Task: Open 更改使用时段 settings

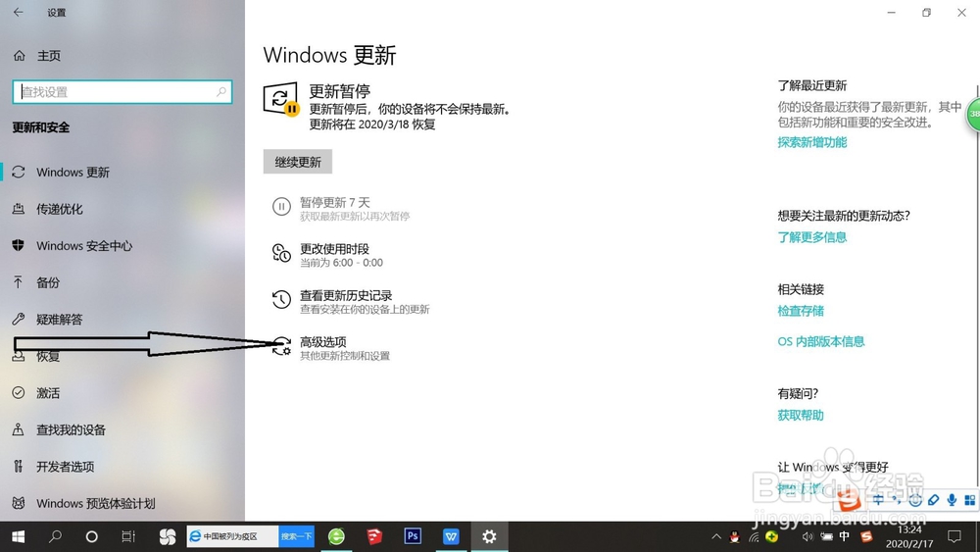Action: [328, 255]
